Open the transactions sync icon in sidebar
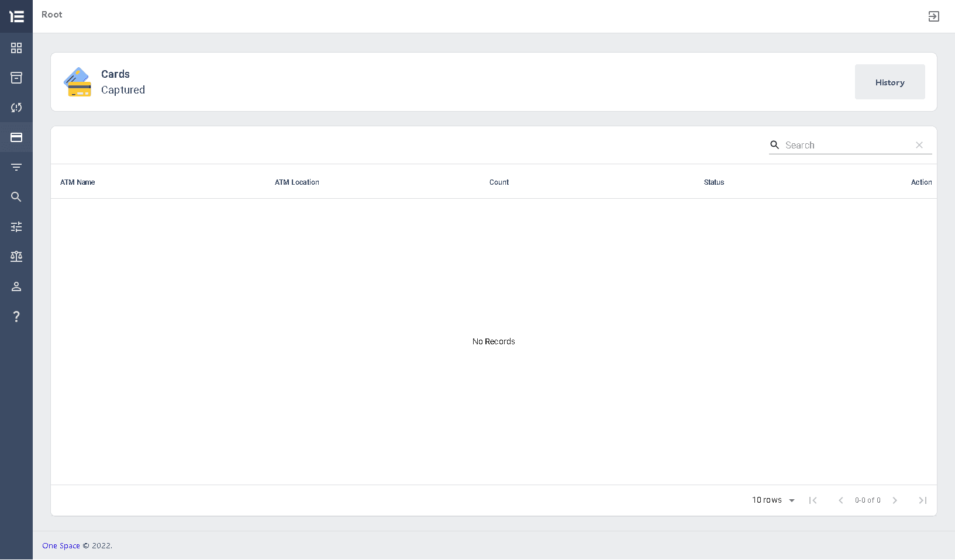The width and height of the screenshot is (955, 560). [x=16, y=108]
